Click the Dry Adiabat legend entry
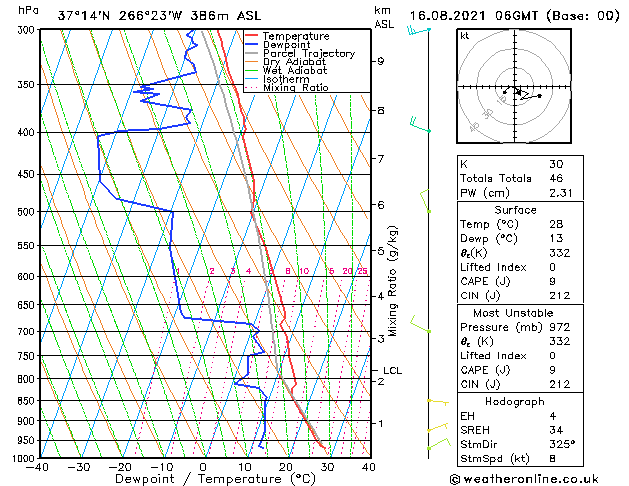This screenshot has width=629, height=486. [x=286, y=62]
